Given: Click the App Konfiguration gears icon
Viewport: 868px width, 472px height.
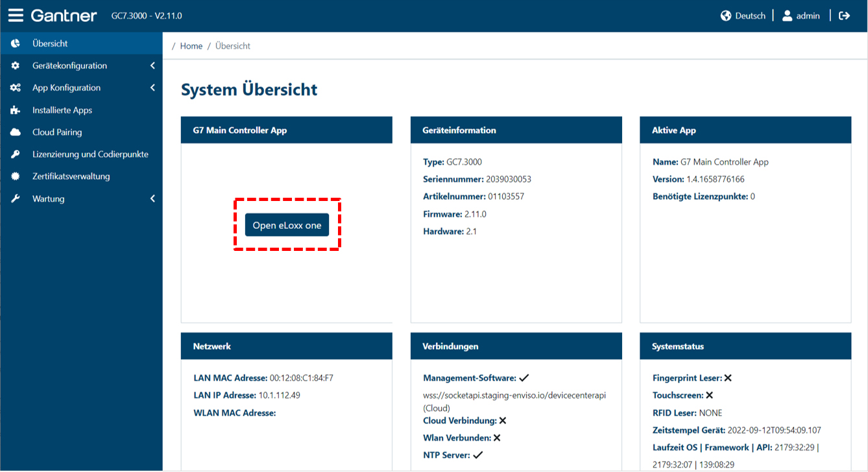Looking at the screenshot, I should [16, 88].
